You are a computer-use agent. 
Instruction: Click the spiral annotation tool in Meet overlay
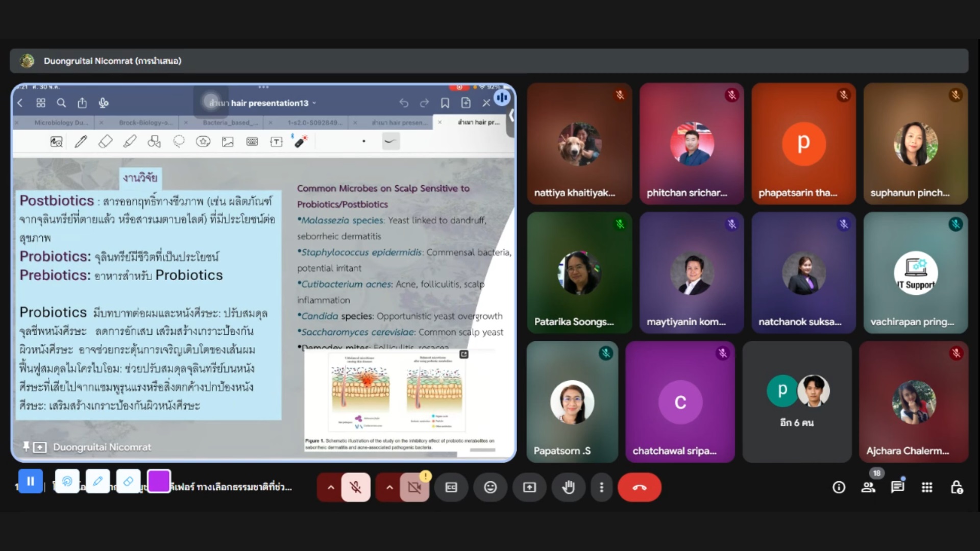[x=67, y=481]
